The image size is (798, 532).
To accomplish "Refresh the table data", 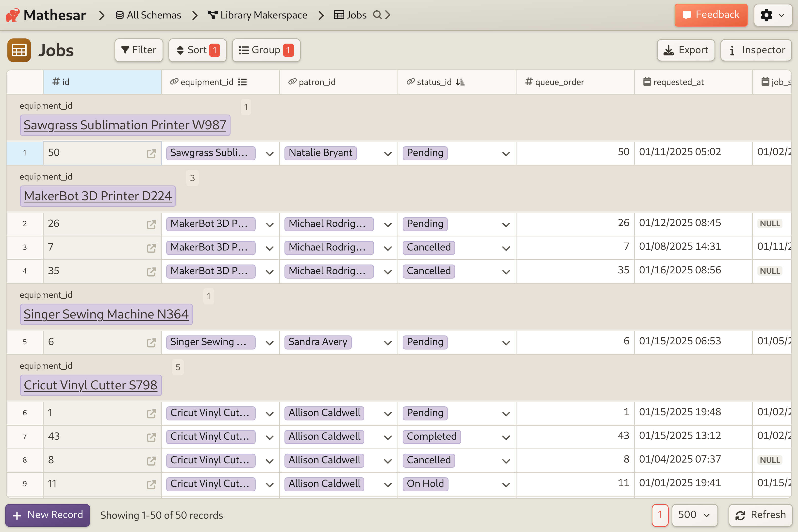I will (760, 515).
